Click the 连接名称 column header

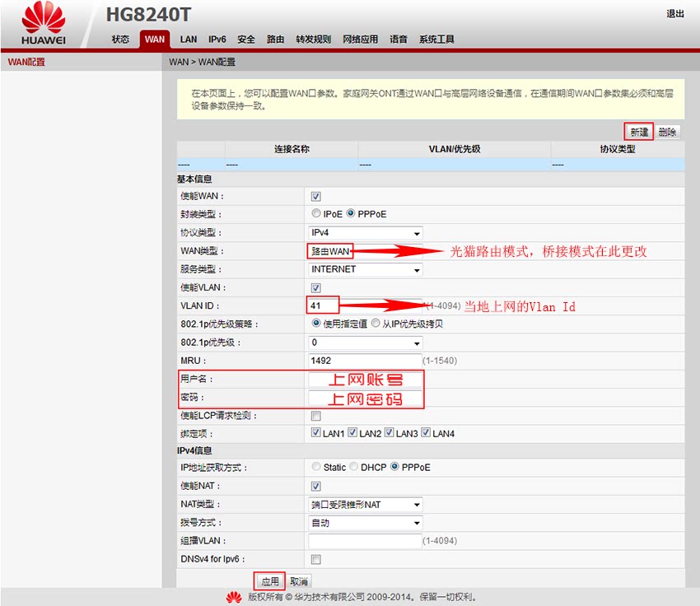click(x=292, y=149)
